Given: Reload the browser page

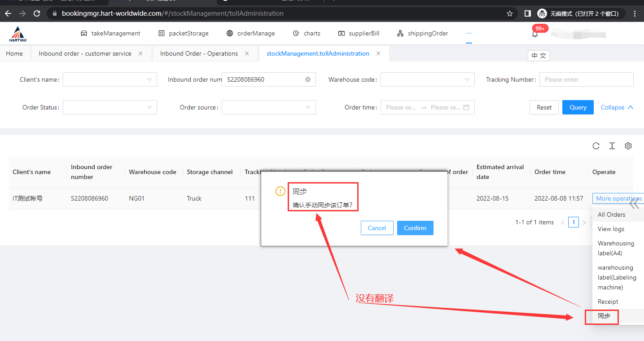Looking at the screenshot, I should [x=37, y=13].
